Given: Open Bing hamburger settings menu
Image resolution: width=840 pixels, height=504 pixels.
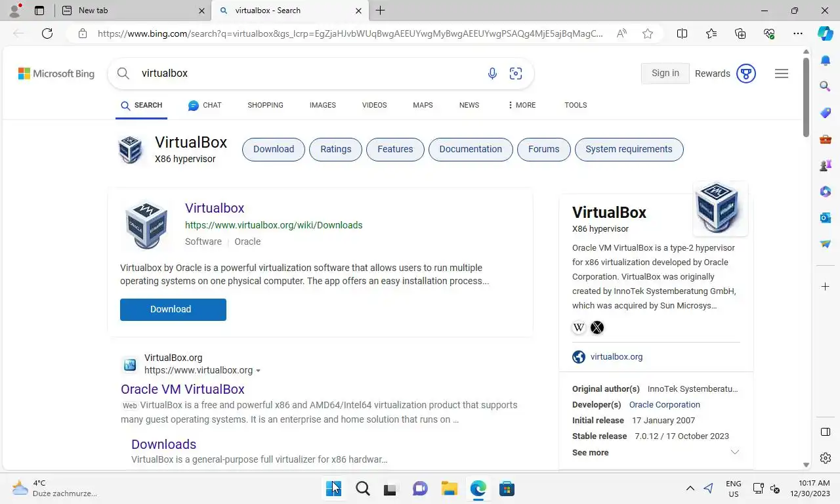Looking at the screenshot, I should (782, 73).
